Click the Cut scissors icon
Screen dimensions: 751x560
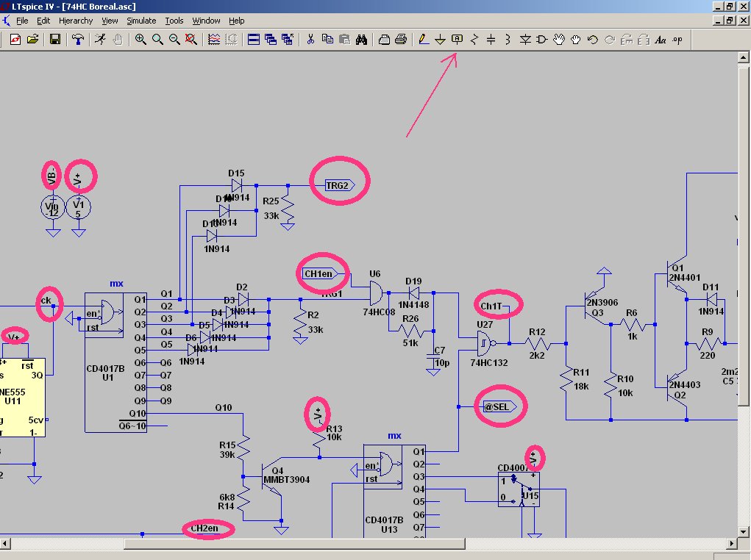click(310, 40)
